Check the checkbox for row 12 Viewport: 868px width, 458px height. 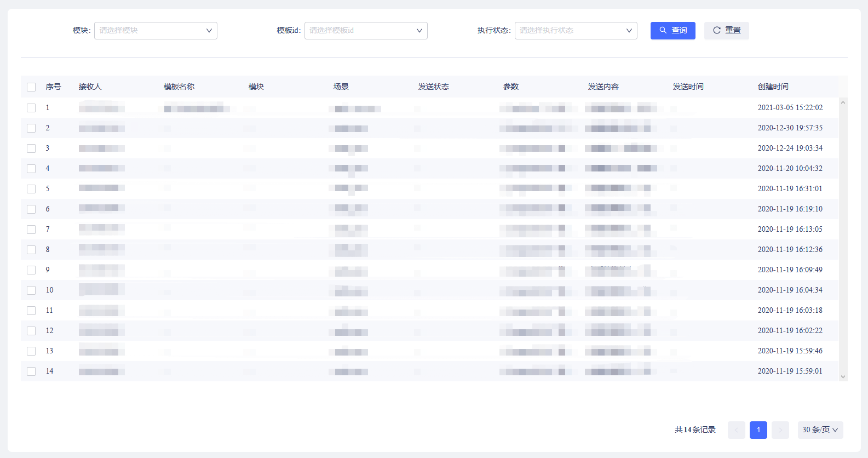(x=31, y=331)
